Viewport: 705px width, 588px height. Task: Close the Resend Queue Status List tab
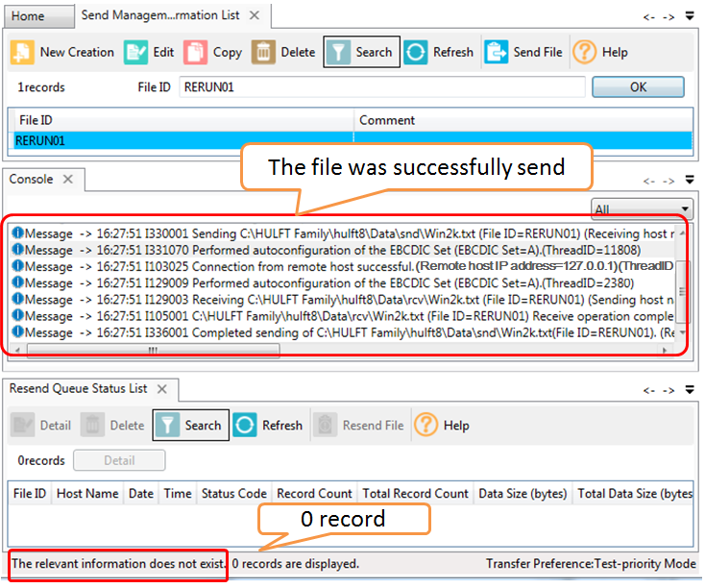(162, 389)
